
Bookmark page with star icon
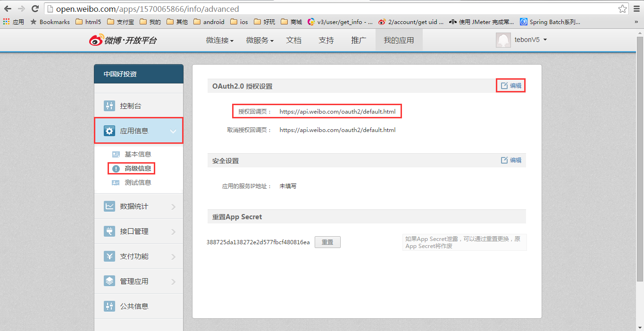622,8
